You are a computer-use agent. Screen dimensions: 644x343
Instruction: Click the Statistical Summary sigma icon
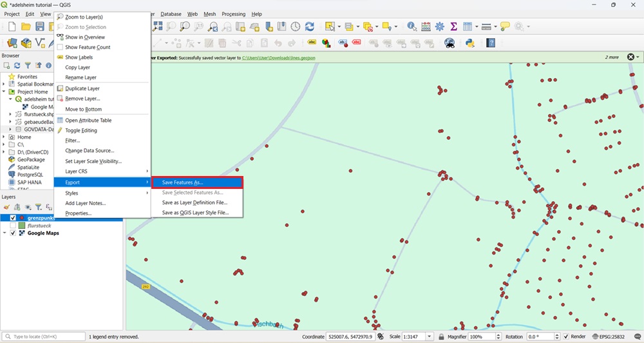tap(453, 26)
